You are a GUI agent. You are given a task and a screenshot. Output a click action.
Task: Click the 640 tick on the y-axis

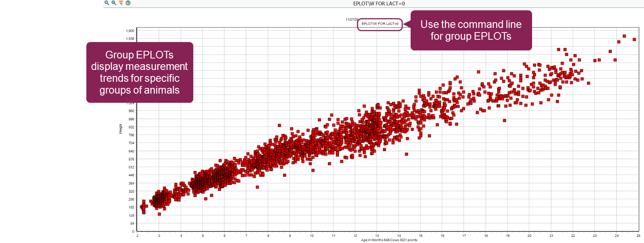[131, 151]
